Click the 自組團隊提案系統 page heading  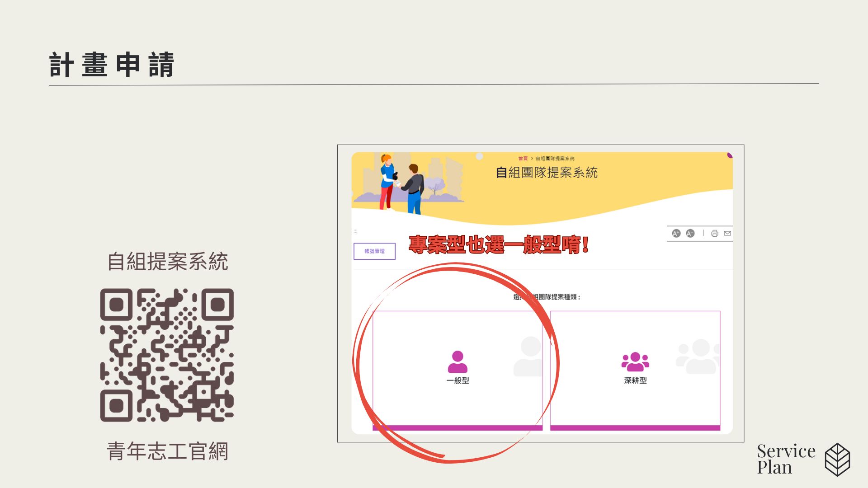point(547,173)
